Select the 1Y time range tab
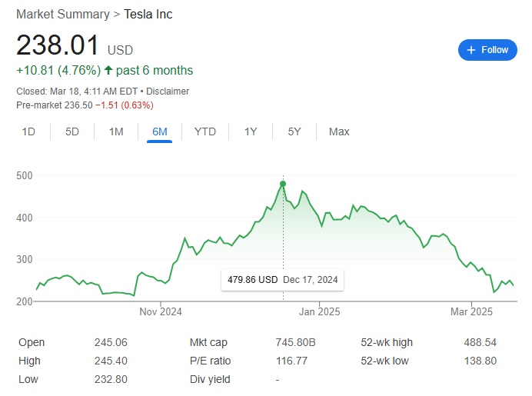Viewport: 532px width, 396px height. point(251,131)
